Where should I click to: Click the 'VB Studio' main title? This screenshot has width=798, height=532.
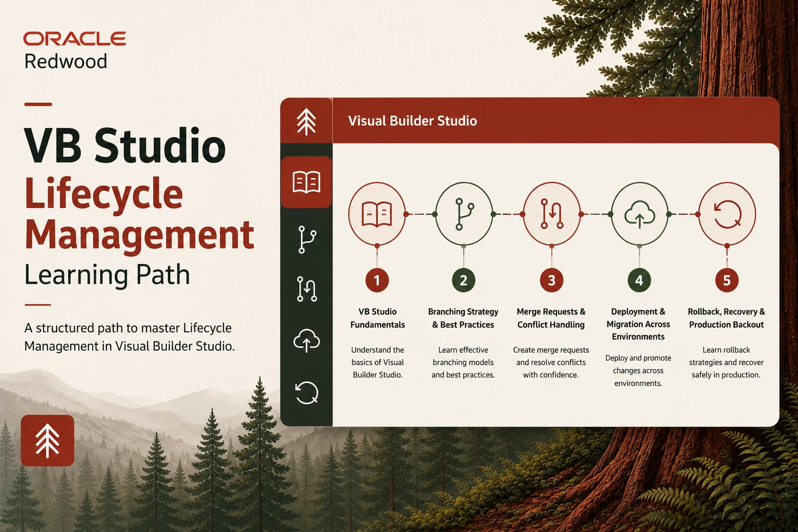coord(125,145)
